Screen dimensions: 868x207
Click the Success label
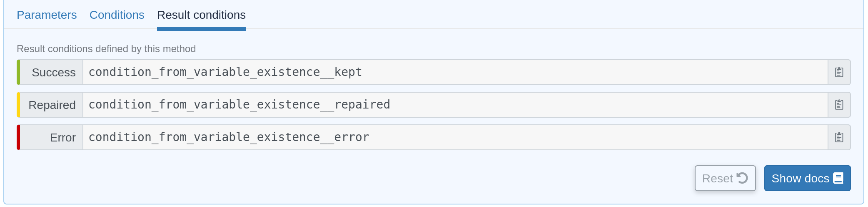[54, 73]
